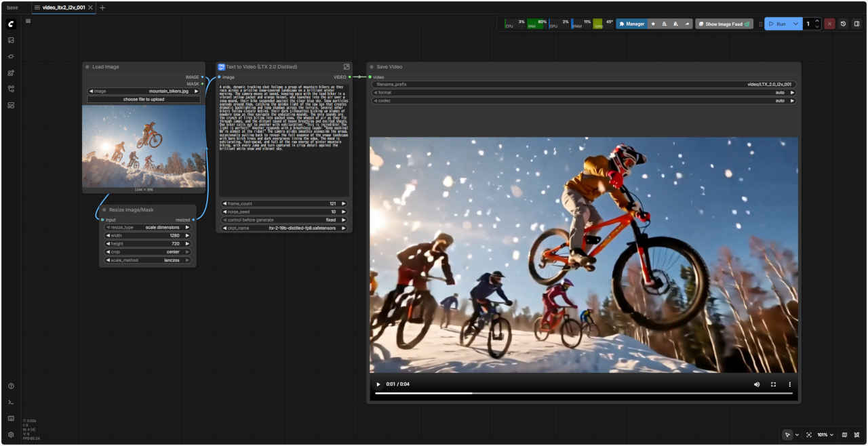The height and width of the screenshot is (446, 868).
Task: Open the 101% zoom level dropdown
Action: pyautogui.click(x=825, y=434)
